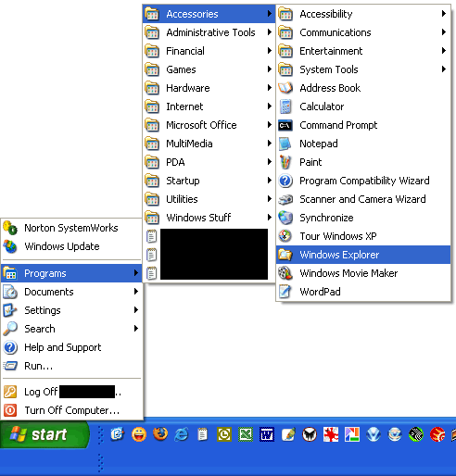Screen dimensions: 456x476
Task: Open the Search menu entry
Action: 71,329
